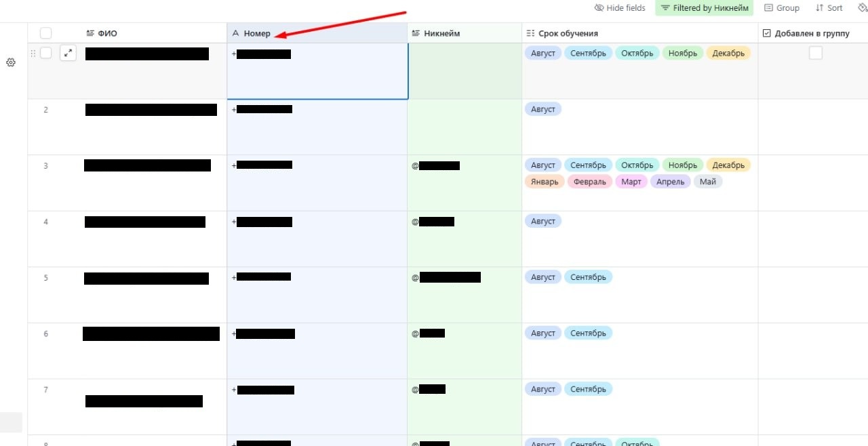The image size is (868, 446).
Task: Open the Hide fields option
Action: click(x=620, y=8)
